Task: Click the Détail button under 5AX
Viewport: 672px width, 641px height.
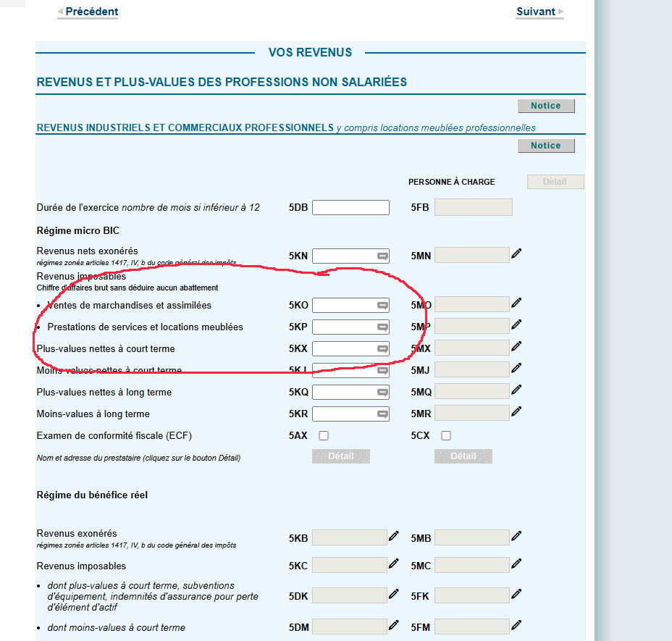Action: pyautogui.click(x=341, y=456)
